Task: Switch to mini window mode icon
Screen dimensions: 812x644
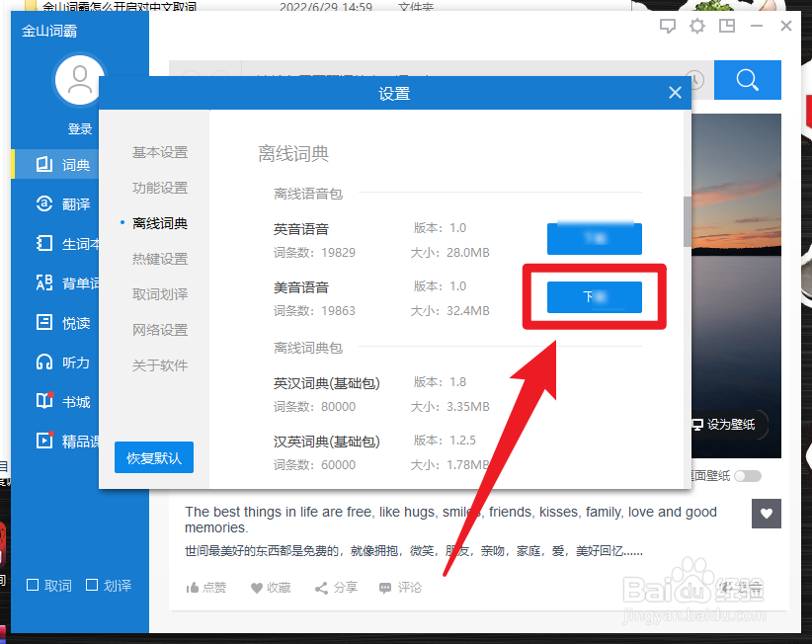Action: tap(727, 26)
